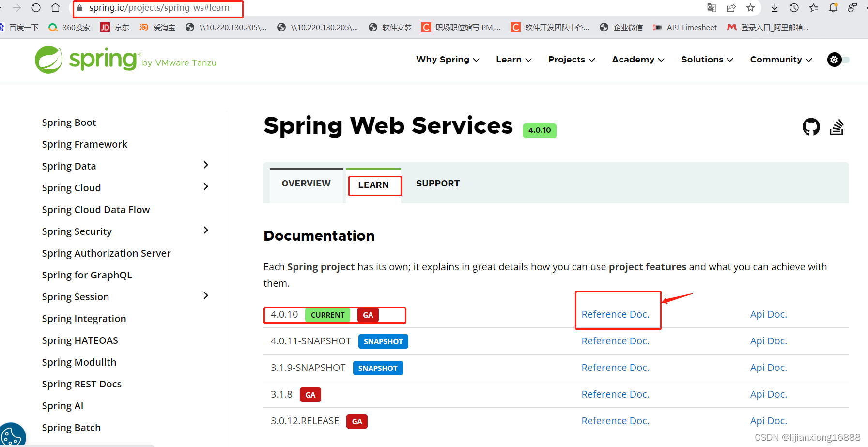Image resolution: width=868 pixels, height=447 pixels.
Task: Open browser notifications bell icon
Action: (x=833, y=8)
